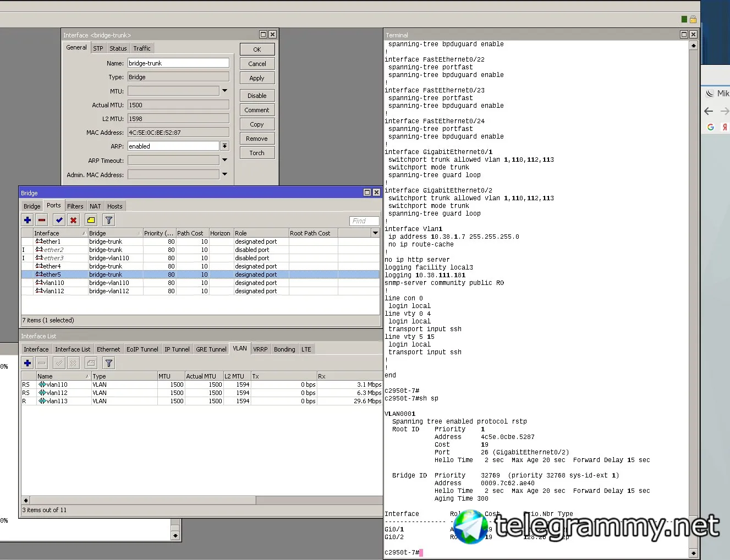The image size is (730, 560).
Task: Switch to the VRRP tab
Action: pos(261,349)
